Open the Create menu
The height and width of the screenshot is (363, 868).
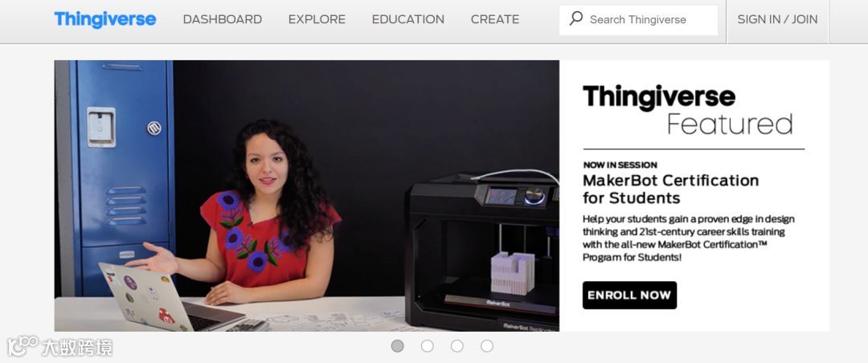coord(495,19)
